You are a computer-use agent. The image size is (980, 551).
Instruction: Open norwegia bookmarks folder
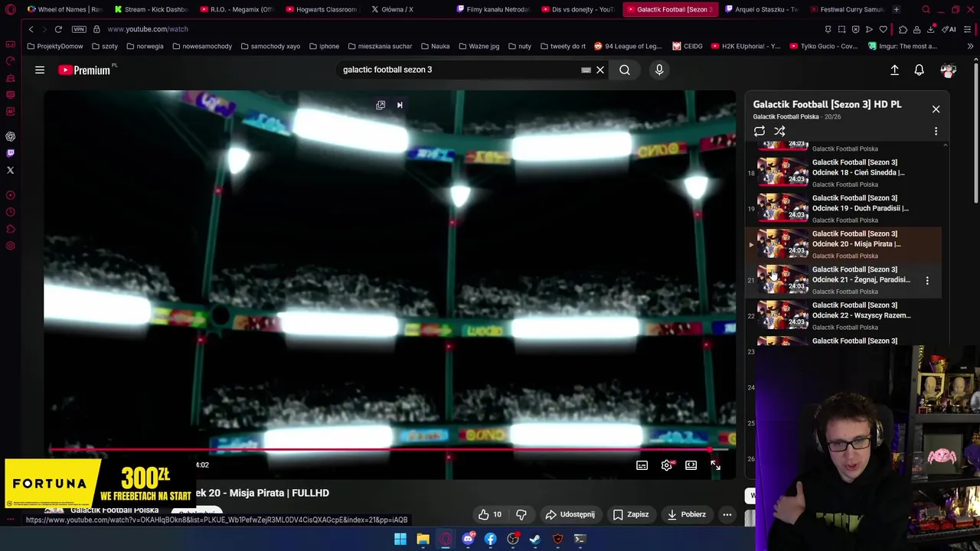145,46
